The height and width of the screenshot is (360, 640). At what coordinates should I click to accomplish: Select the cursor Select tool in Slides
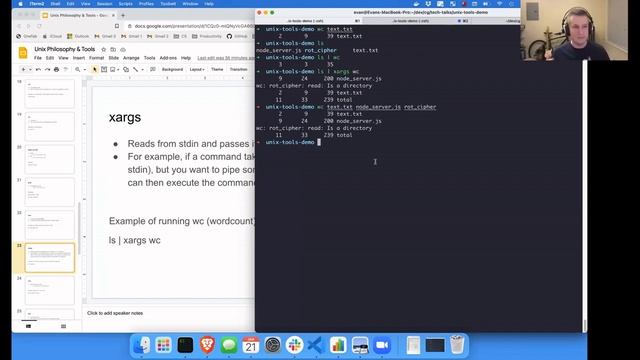[x=95, y=70]
